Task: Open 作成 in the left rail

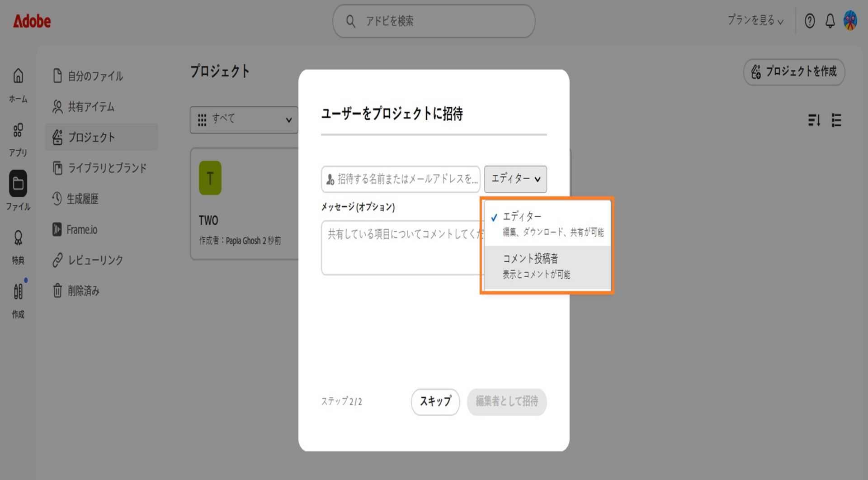Action: 18,301
